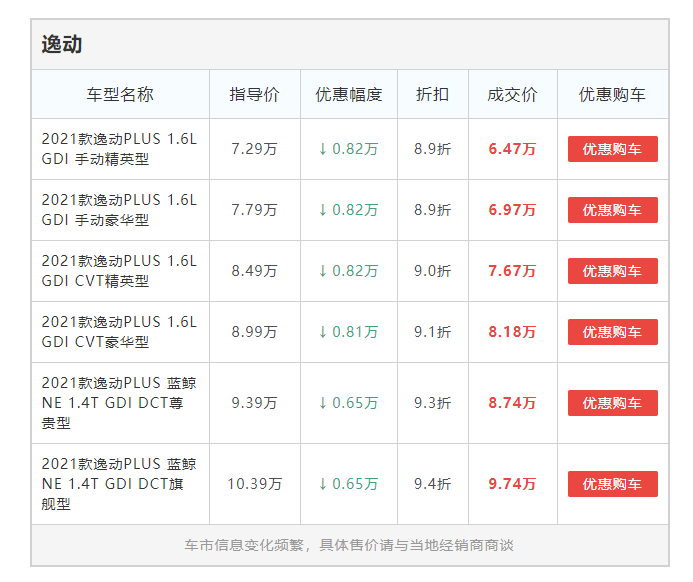Select model name 1.6L GDI CVT豪华型
The width and height of the screenshot is (693, 582).
(x=119, y=332)
